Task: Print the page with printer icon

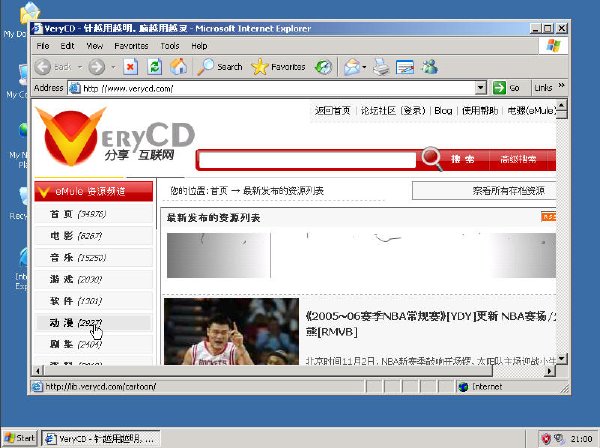Action: tap(381, 67)
